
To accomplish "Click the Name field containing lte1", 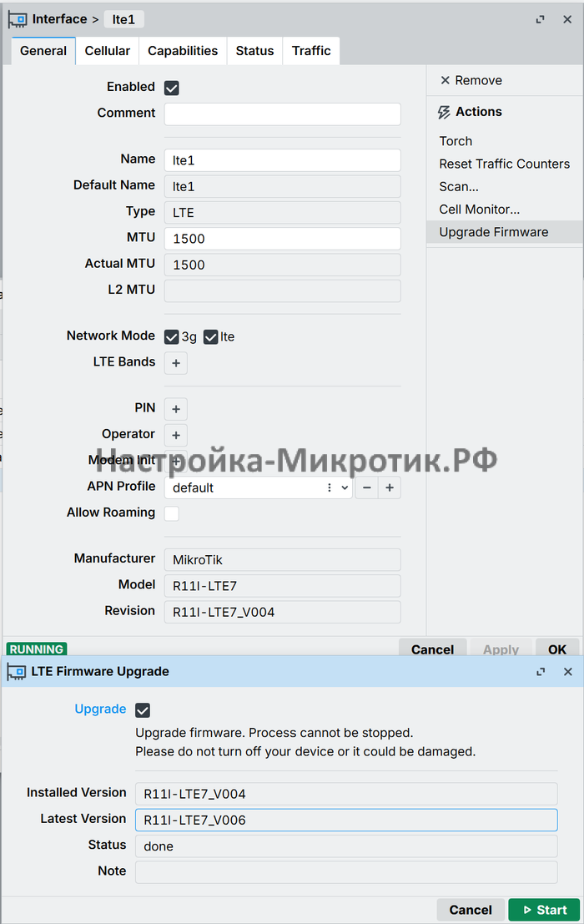I will [x=283, y=160].
